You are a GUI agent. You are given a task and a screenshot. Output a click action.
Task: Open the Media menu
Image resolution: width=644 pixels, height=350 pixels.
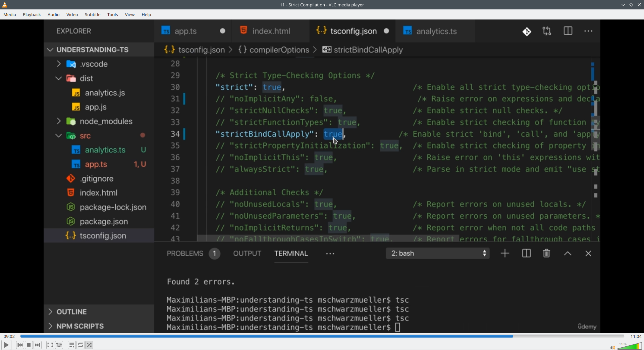pos(10,15)
